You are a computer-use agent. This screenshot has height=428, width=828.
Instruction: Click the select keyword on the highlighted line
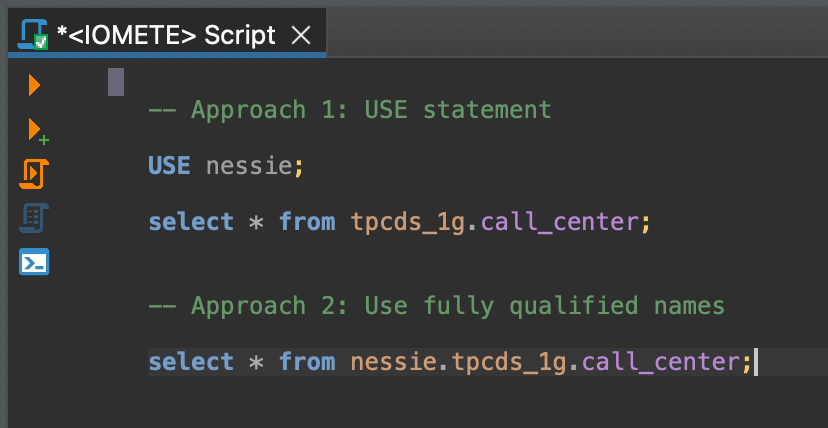[191, 362]
